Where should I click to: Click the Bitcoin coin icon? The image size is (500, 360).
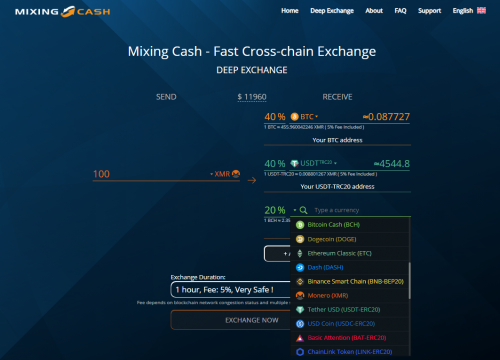point(294,117)
